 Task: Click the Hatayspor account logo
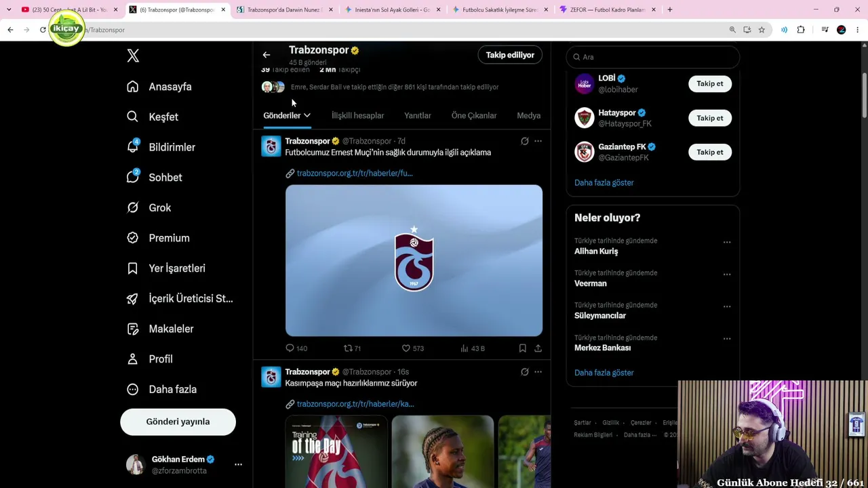585,118
